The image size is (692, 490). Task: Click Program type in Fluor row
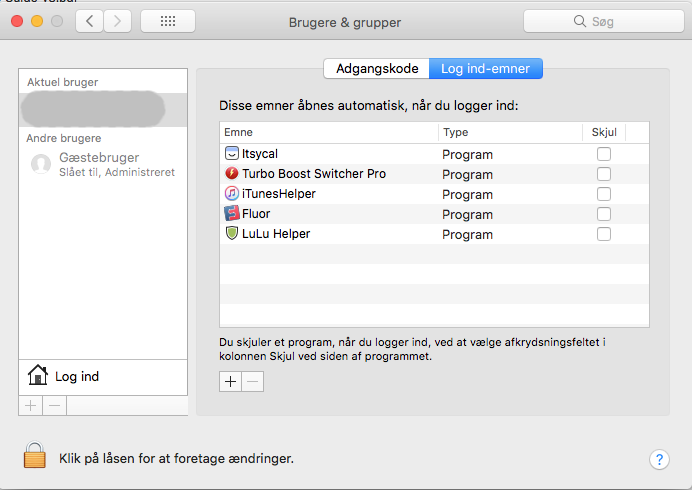pyautogui.click(x=467, y=215)
